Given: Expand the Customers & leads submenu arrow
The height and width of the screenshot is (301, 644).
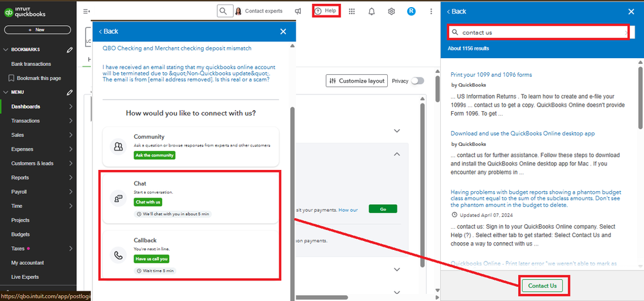Looking at the screenshot, I should pyautogui.click(x=71, y=163).
